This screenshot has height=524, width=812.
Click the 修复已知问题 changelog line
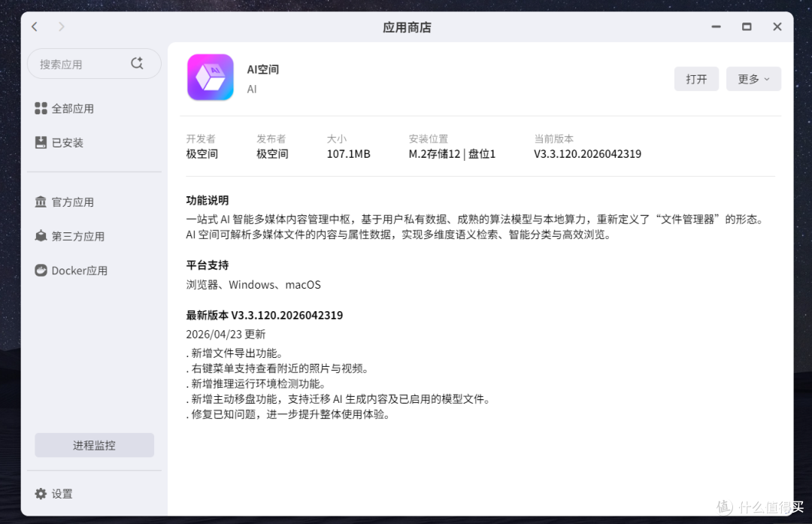(288, 414)
